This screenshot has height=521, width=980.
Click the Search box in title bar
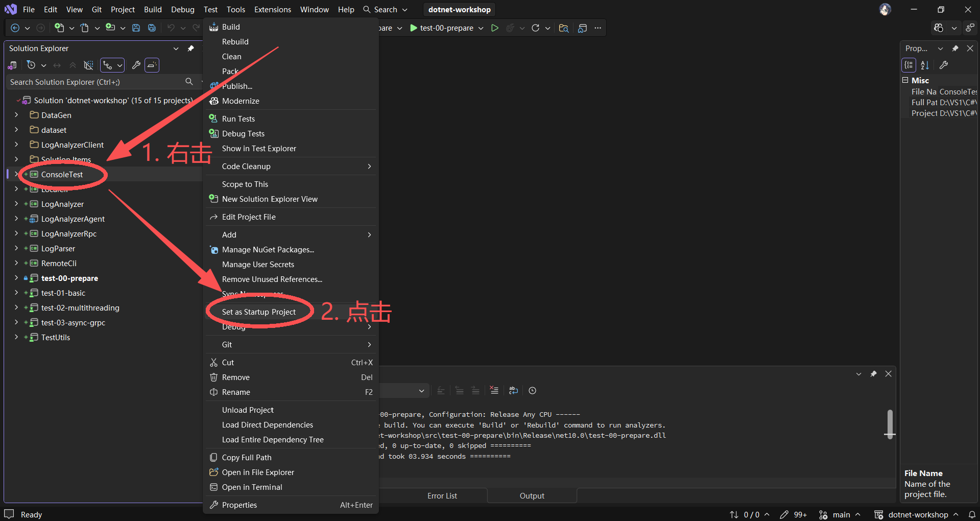(385, 9)
